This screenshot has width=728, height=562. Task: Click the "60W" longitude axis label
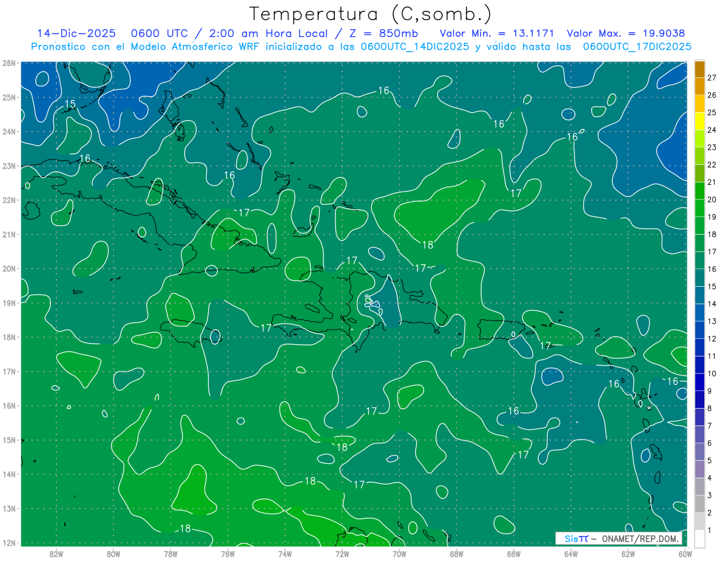[x=684, y=553]
